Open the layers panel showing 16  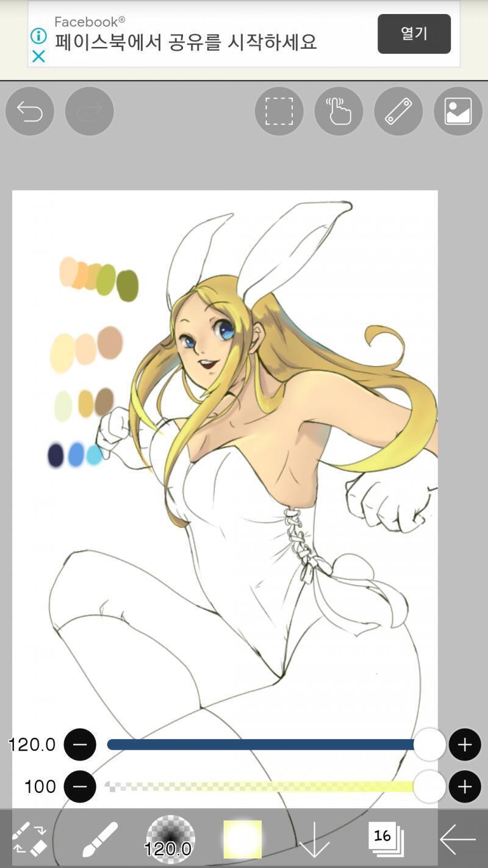click(386, 839)
